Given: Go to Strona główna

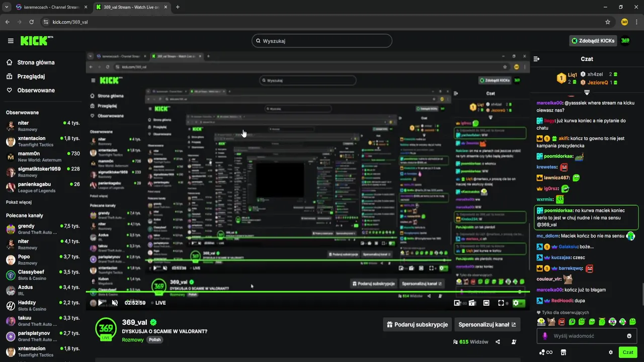Looking at the screenshot, I should coord(30,62).
